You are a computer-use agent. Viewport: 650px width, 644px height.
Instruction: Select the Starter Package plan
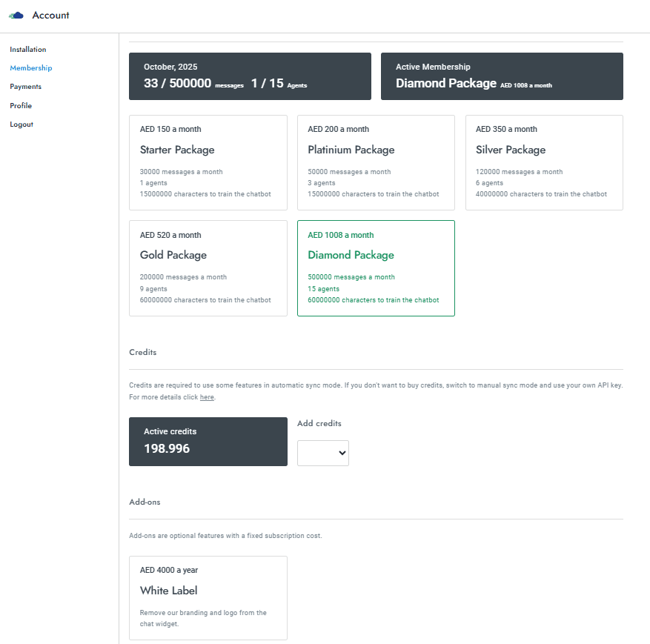[x=208, y=162]
